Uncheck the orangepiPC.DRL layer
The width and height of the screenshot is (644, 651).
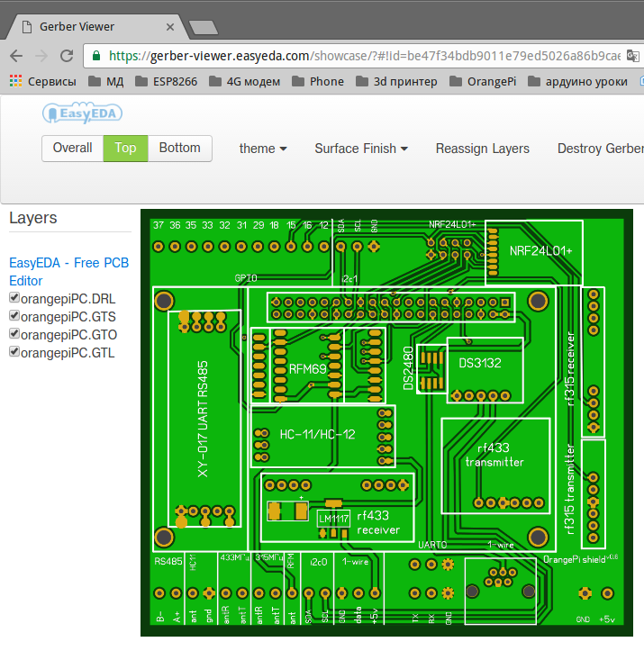tap(14, 299)
